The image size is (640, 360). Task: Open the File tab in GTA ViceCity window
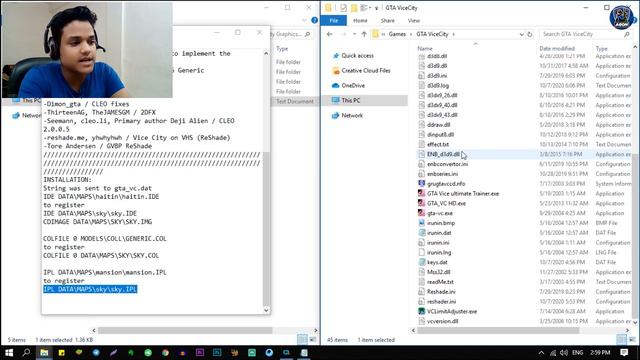pyautogui.click(x=333, y=20)
